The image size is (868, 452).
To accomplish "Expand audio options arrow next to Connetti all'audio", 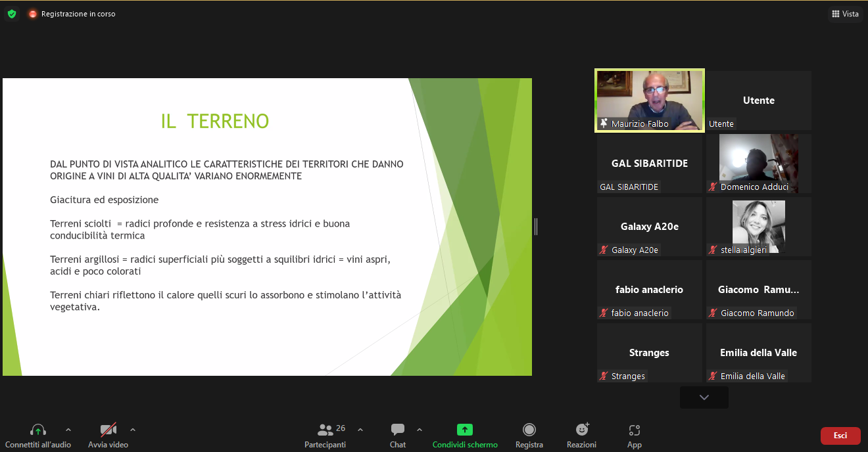I will click(x=68, y=430).
